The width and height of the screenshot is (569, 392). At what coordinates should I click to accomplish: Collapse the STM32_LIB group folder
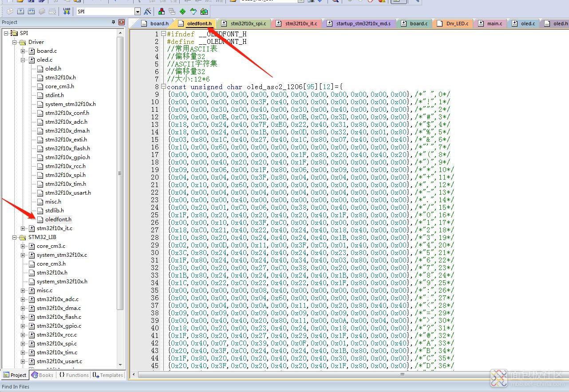click(15, 237)
